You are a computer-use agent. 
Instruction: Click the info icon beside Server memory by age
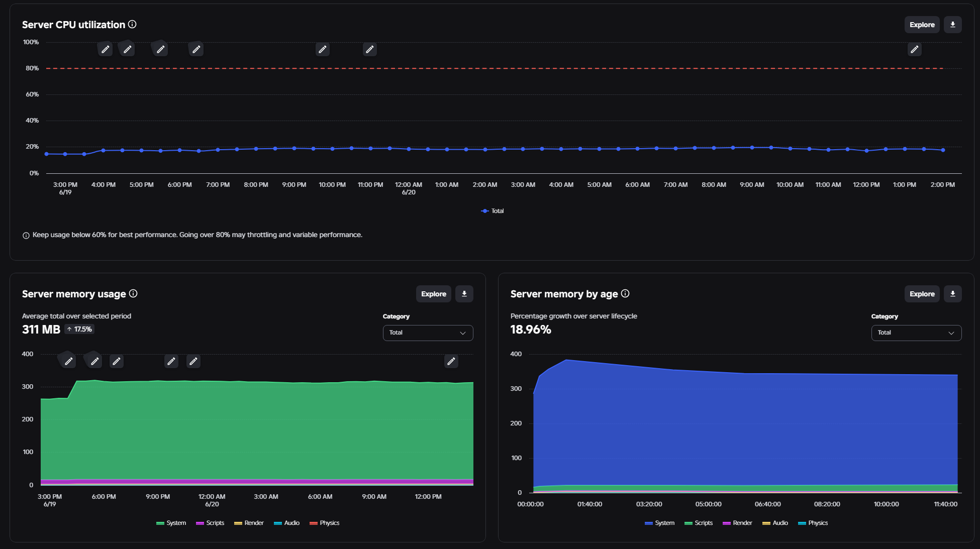coord(625,293)
